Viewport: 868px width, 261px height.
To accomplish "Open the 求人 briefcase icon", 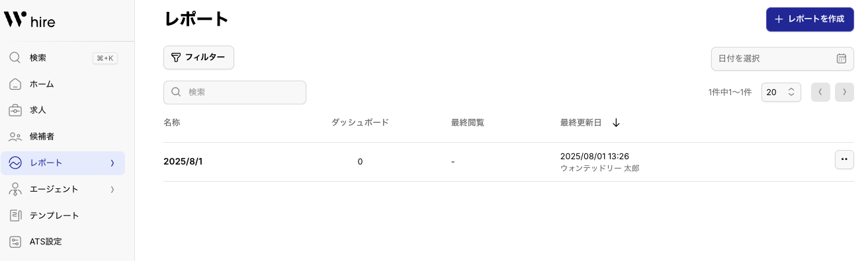I will [x=15, y=110].
